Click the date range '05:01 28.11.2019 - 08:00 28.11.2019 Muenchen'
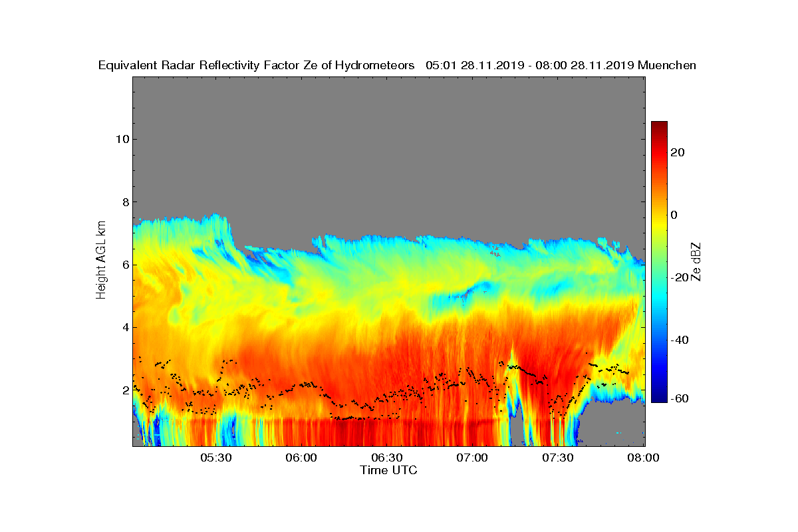 561,65
